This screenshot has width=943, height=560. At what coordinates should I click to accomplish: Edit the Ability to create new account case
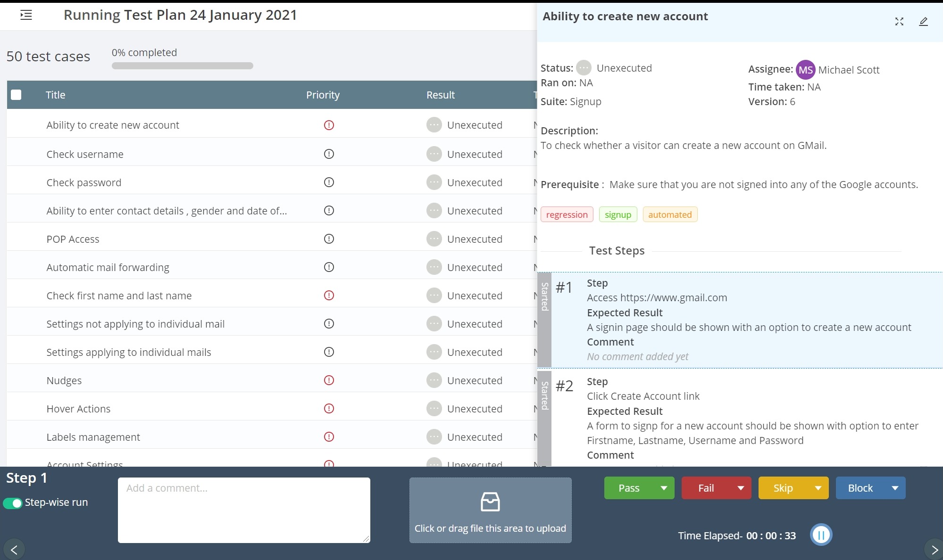(923, 21)
